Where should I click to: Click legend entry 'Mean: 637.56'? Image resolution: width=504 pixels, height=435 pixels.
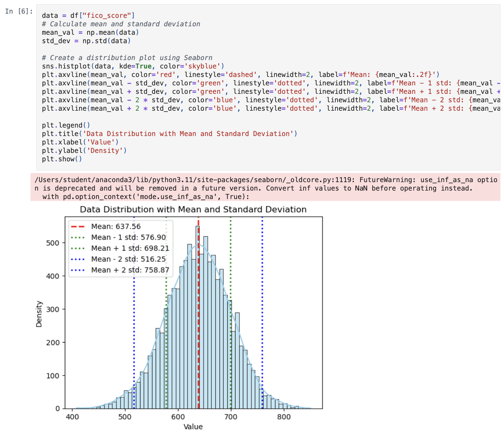116,227
